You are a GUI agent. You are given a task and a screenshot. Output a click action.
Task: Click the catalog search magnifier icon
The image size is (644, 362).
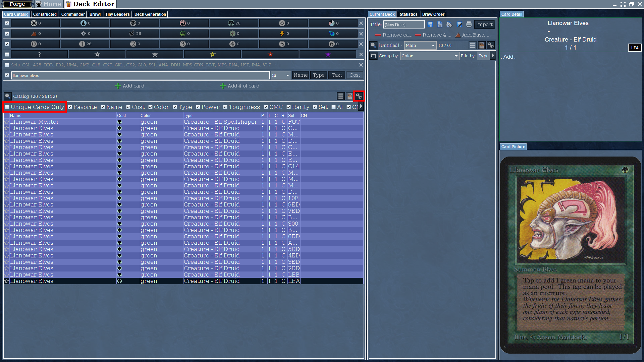(x=8, y=96)
